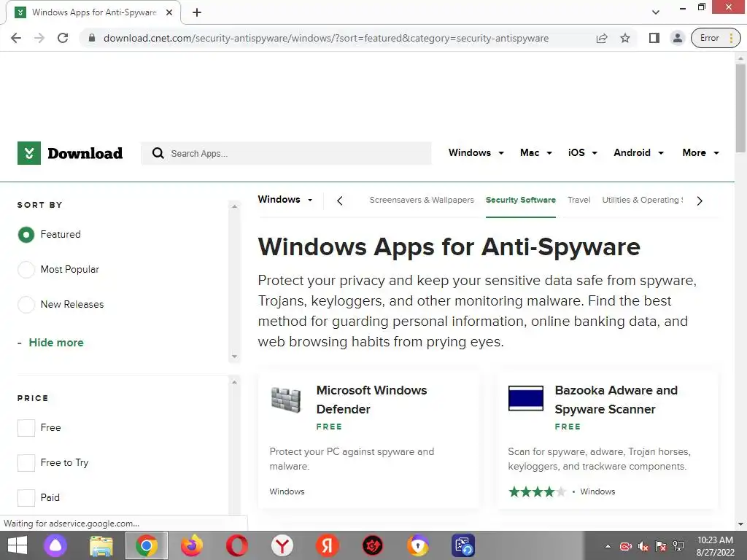The image size is (747, 560).
Task: Expand the iOS menu
Action: pos(582,153)
